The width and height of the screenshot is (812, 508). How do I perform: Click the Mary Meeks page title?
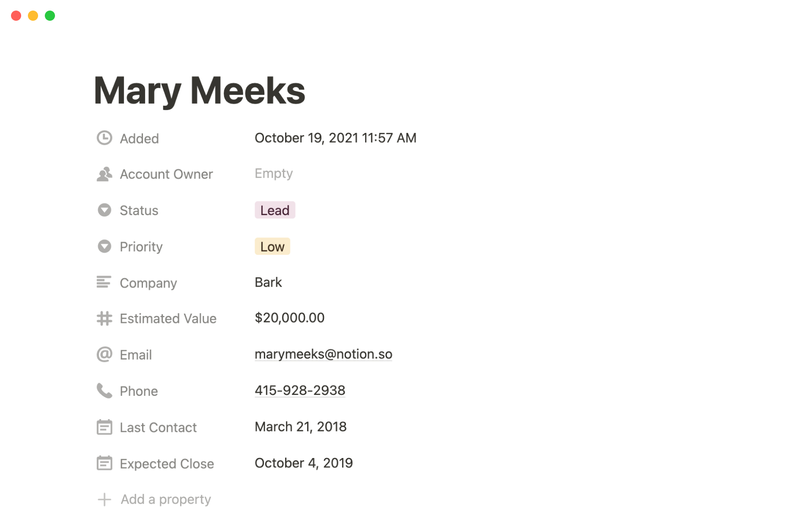coord(199,91)
